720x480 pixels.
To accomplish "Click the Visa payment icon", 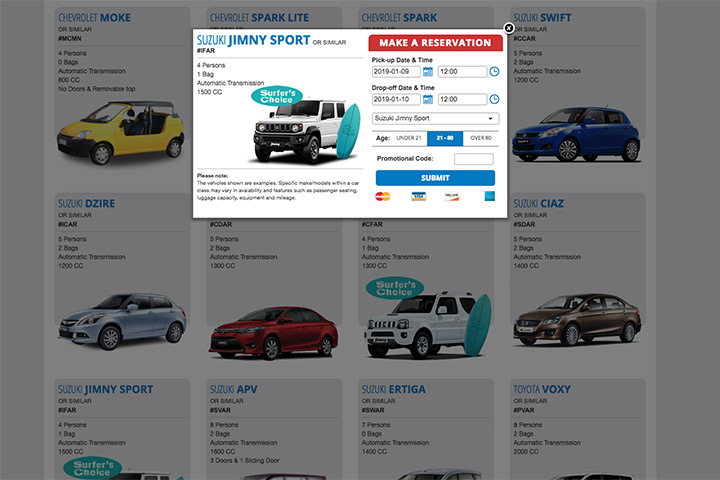I will click(418, 197).
